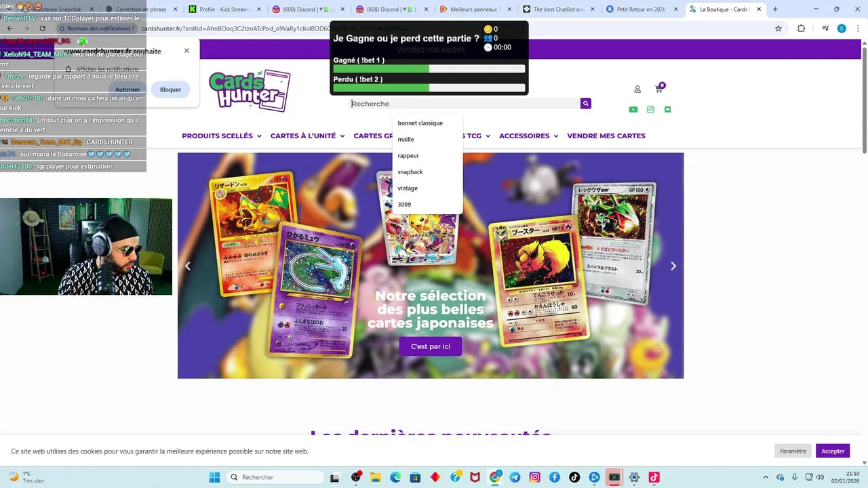Open Telegram from taskbar
868x488 pixels.
515,477
